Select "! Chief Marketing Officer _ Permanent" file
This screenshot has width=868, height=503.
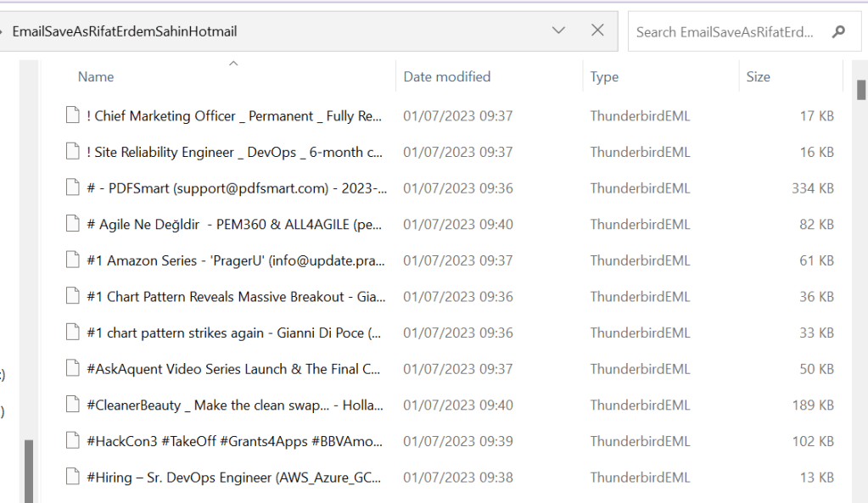click(x=234, y=115)
